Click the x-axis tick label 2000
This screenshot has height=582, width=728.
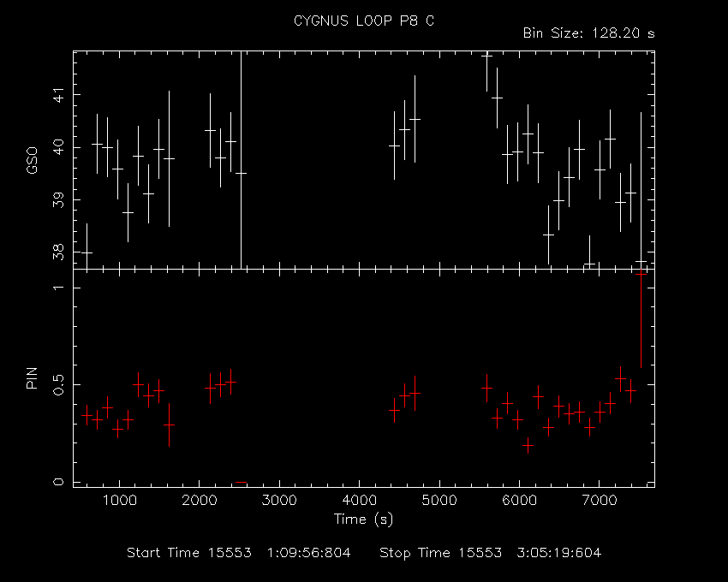coord(200,501)
